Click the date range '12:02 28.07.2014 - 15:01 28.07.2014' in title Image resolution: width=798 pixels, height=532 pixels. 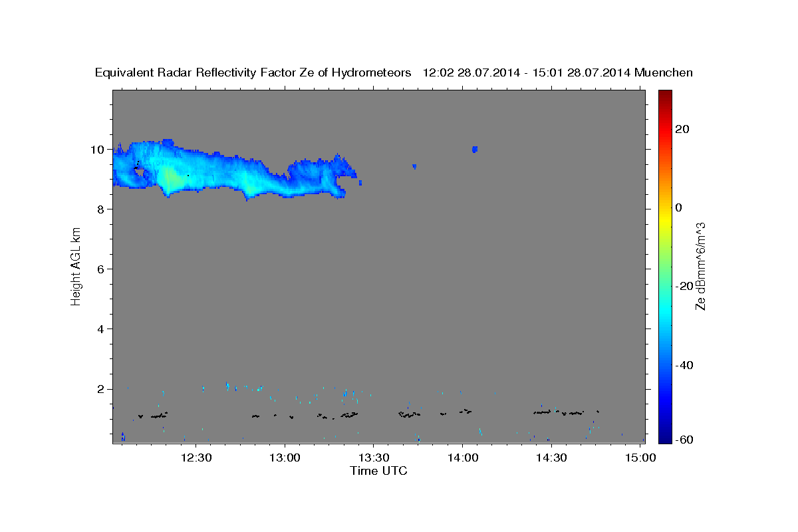[527, 73]
